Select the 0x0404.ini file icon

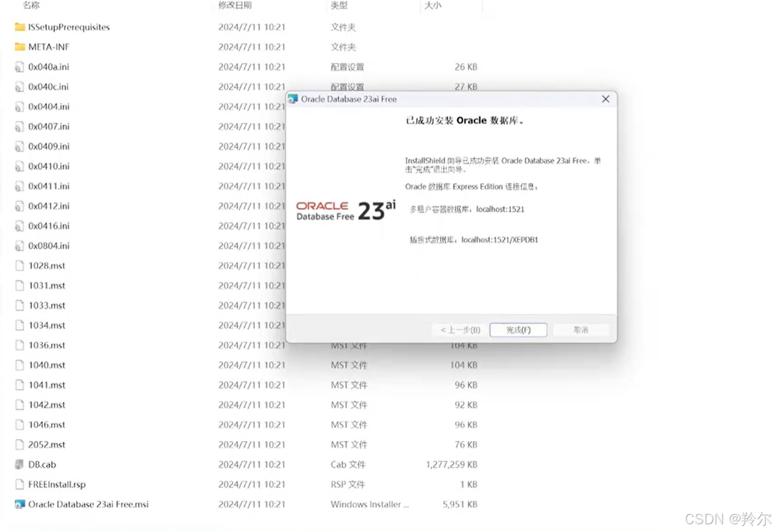[20, 107]
